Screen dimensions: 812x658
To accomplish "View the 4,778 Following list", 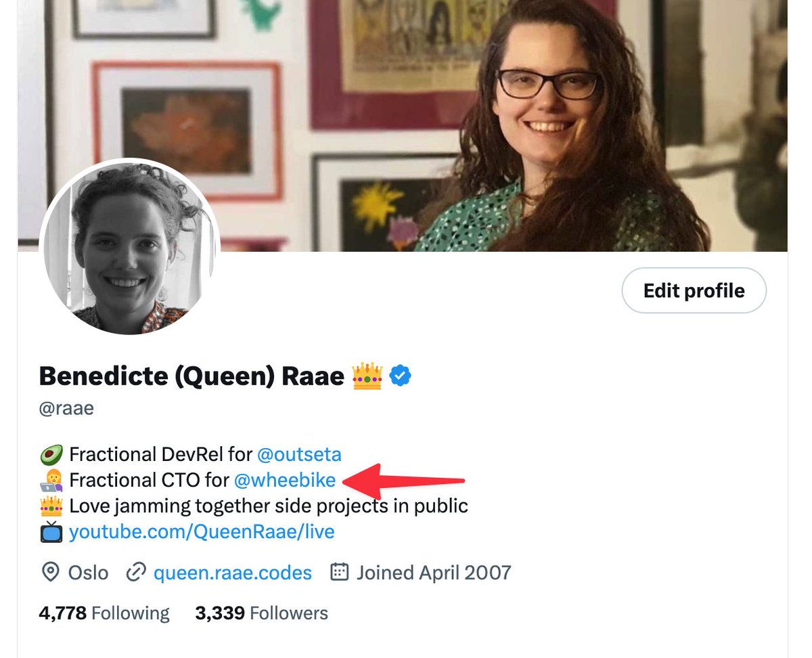I will (x=104, y=613).
